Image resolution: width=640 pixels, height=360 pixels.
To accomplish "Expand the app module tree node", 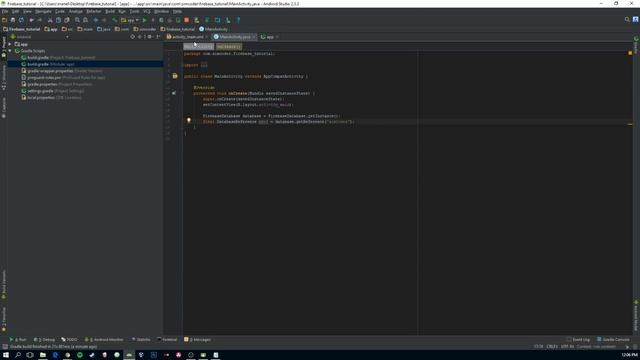I will pyautogui.click(x=10, y=44).
